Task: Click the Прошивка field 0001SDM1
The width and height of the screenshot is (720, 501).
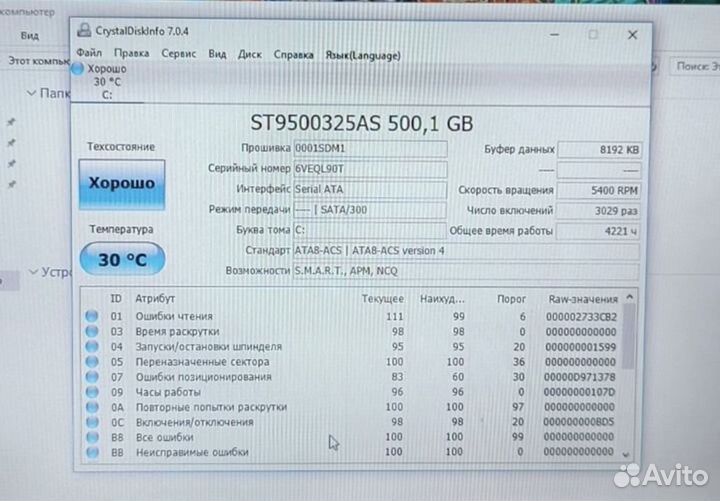Action: [x=370, y=149]
